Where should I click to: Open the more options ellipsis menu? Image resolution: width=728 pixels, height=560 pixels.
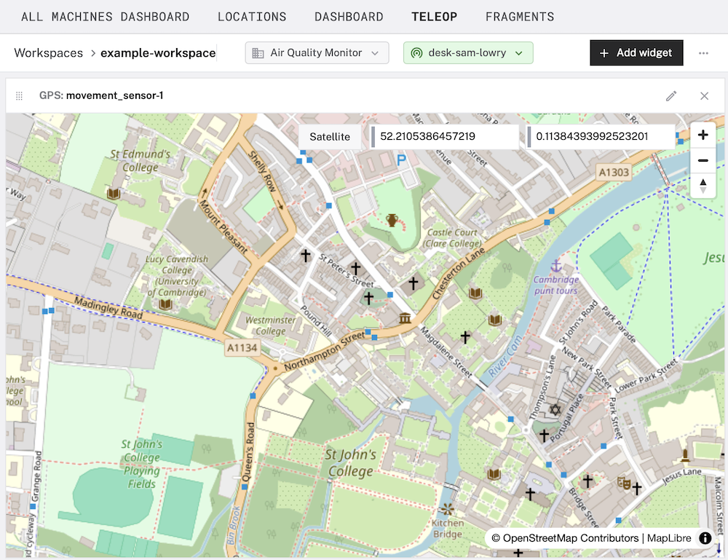[702, 52]
